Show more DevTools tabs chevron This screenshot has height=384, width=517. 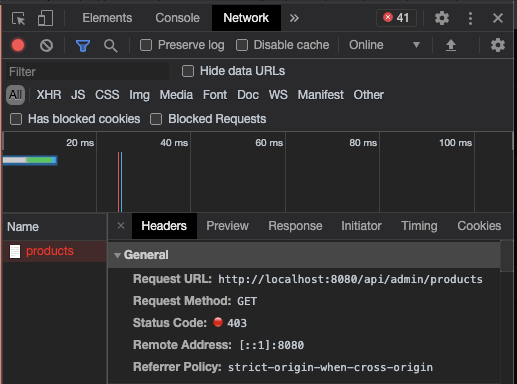pyautogui.click(x=294, y=18)
